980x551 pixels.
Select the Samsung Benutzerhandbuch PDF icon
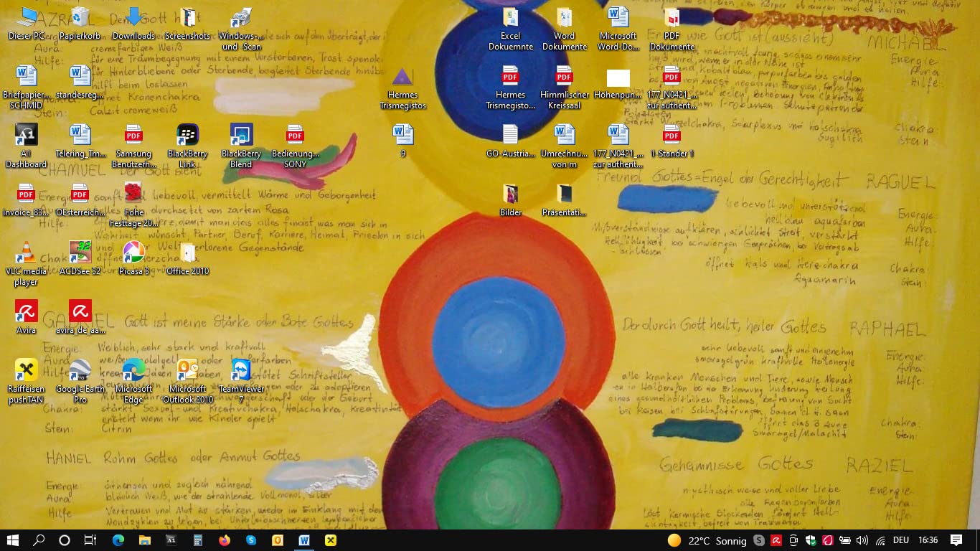point(133,146)
